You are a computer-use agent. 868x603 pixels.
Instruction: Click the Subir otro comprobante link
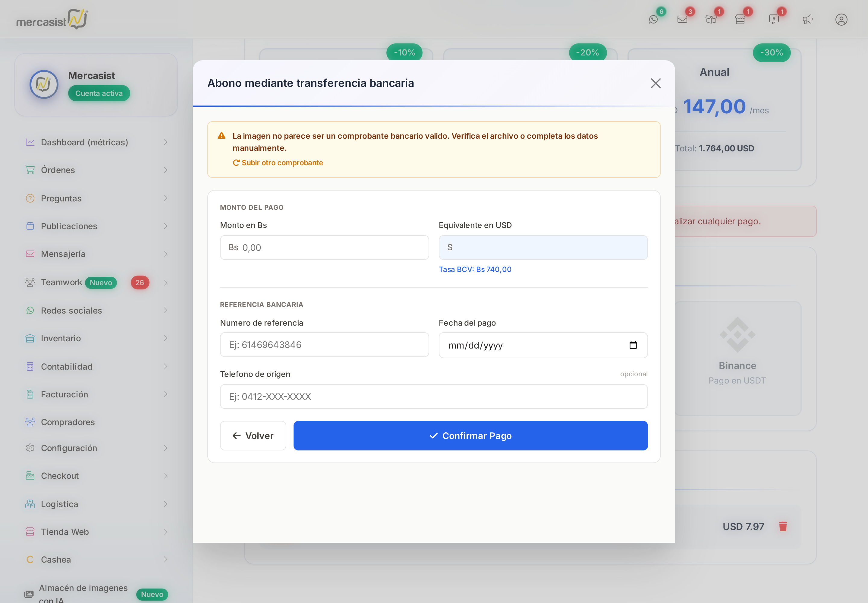tap(278, 163)
